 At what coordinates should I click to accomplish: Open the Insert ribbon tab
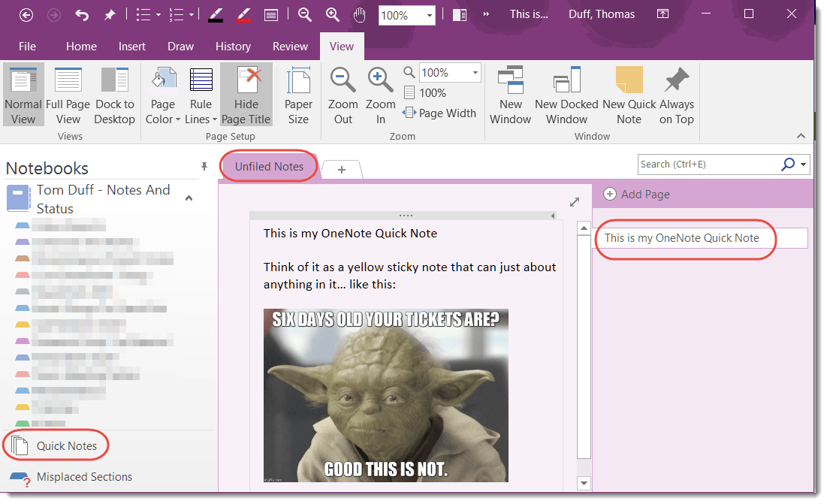pos(132,47)
